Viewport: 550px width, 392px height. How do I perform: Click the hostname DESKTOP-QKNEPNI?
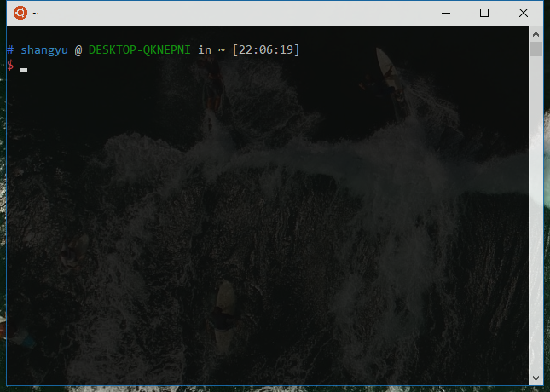[139, 50]
